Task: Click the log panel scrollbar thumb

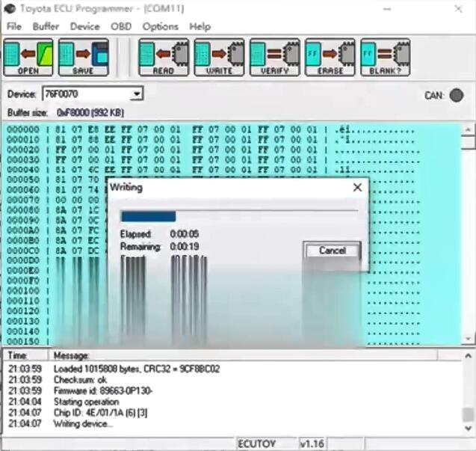Action: (x=469, y=414)
